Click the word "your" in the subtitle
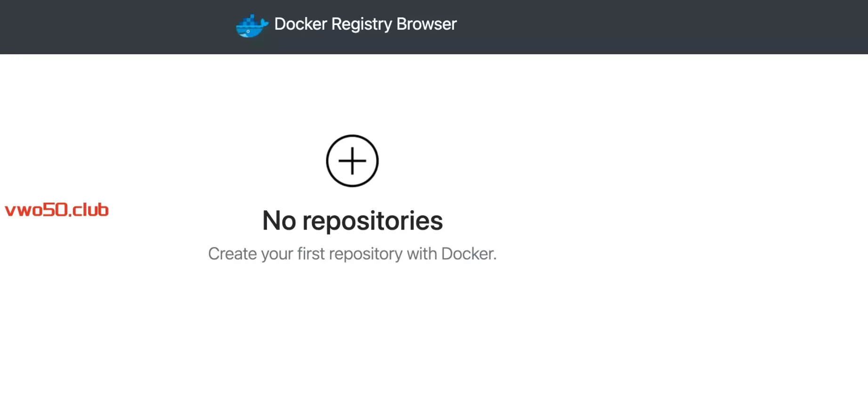 click(277, 254)
